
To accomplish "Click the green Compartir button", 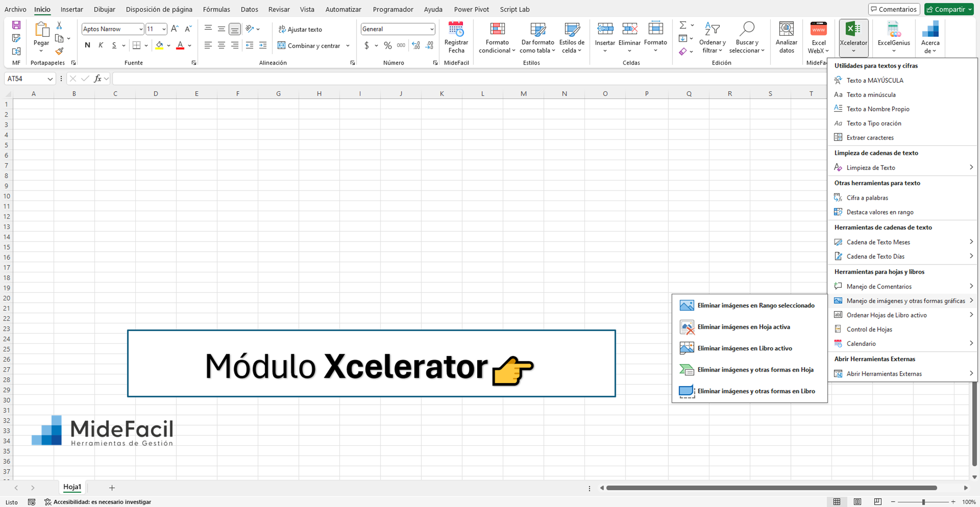I will click(949, 9).
